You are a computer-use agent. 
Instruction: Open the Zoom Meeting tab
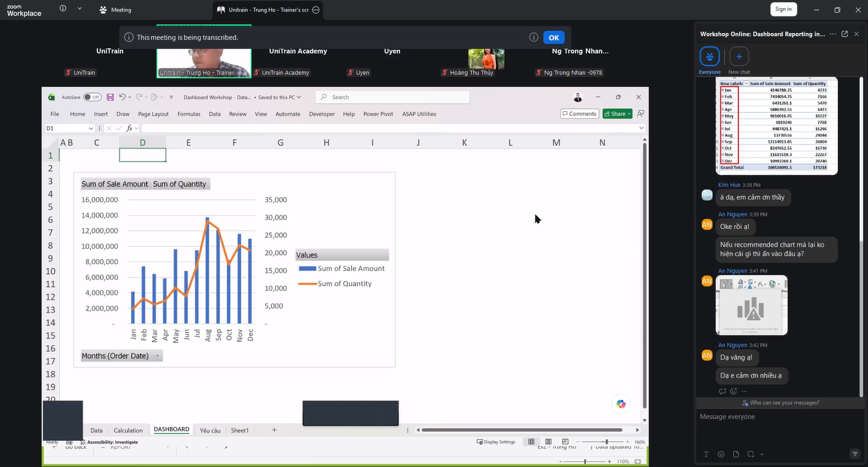point(116,10)
